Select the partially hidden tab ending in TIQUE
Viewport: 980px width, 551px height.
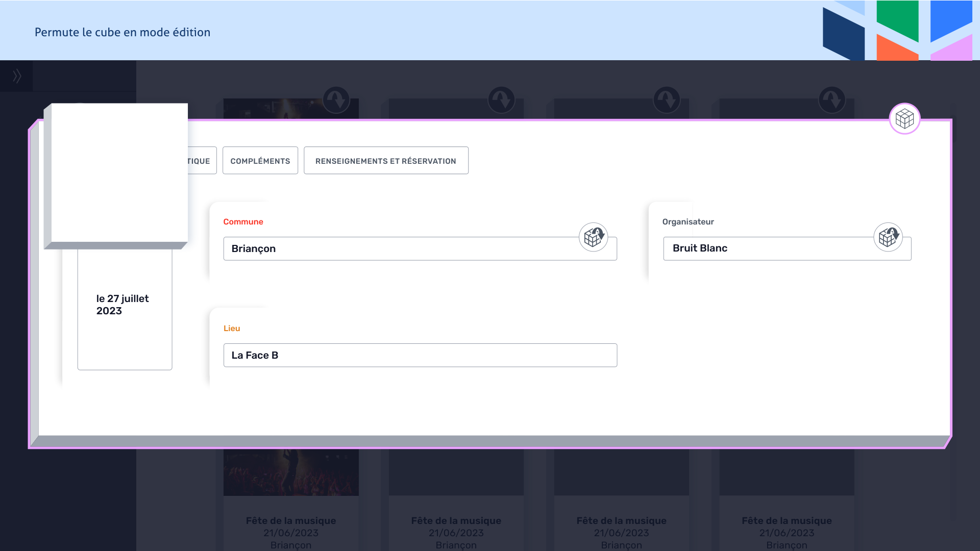pyautogui.click(x=202, y=161)
